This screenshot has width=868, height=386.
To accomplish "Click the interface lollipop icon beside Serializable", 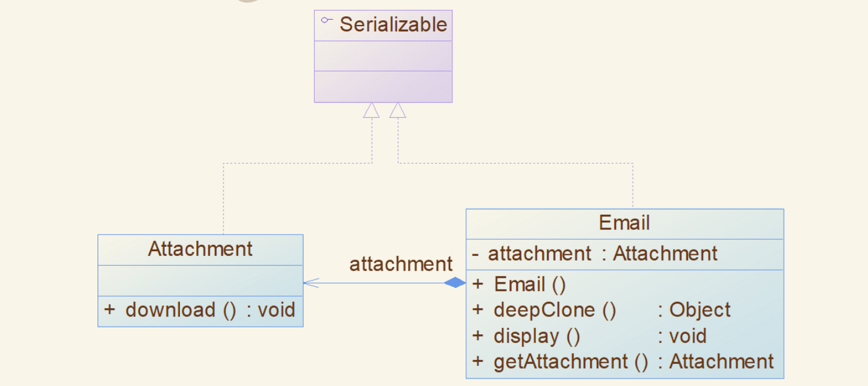I will (327, 20).
